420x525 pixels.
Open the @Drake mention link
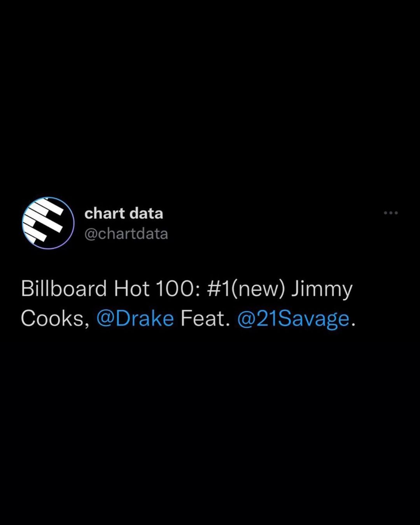coord(135,319)
